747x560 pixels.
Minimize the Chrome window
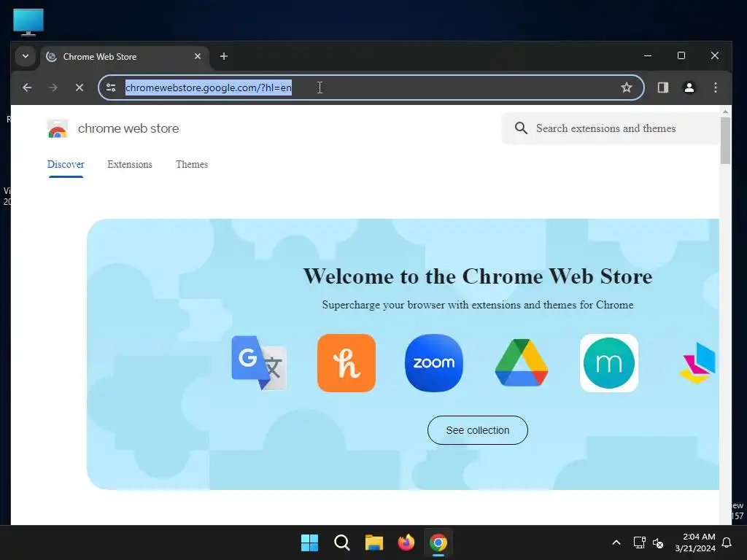648,55
